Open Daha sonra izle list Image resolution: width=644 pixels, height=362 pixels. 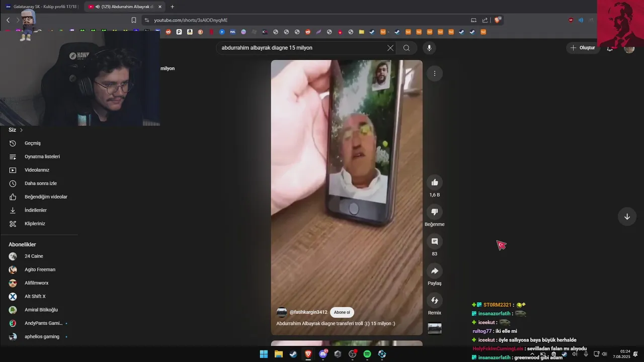(40, 184)
